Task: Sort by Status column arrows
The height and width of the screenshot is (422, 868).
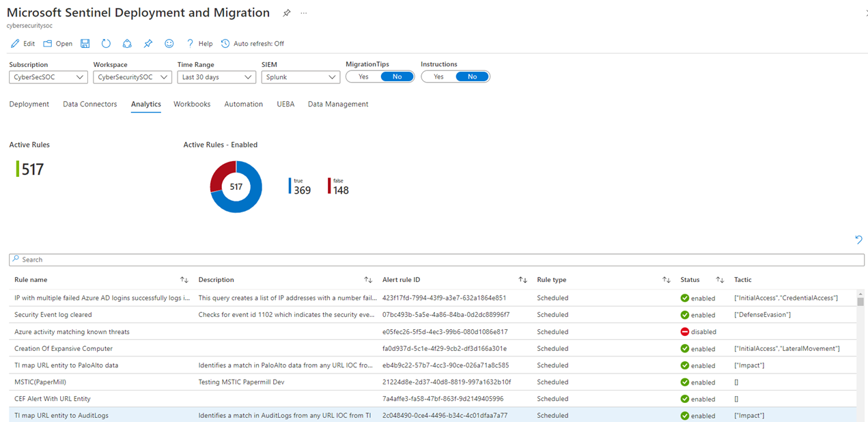Action: pyautogui.click(x=720, y=280)
